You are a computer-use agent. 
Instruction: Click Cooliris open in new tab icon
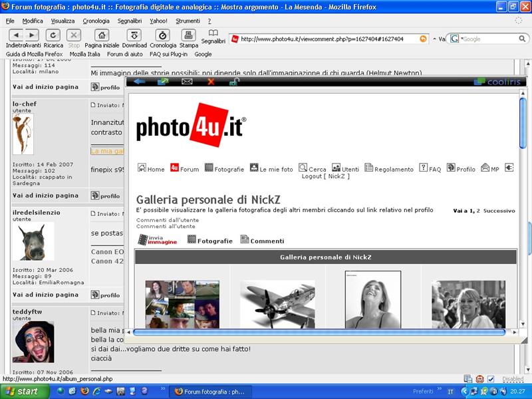tap(163, 81)
